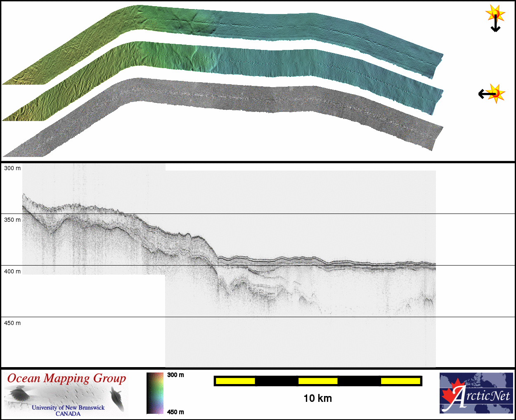The image size is (516, 420).
Task: Click the middle yellow scale bar segment
Action: (318, 381)
